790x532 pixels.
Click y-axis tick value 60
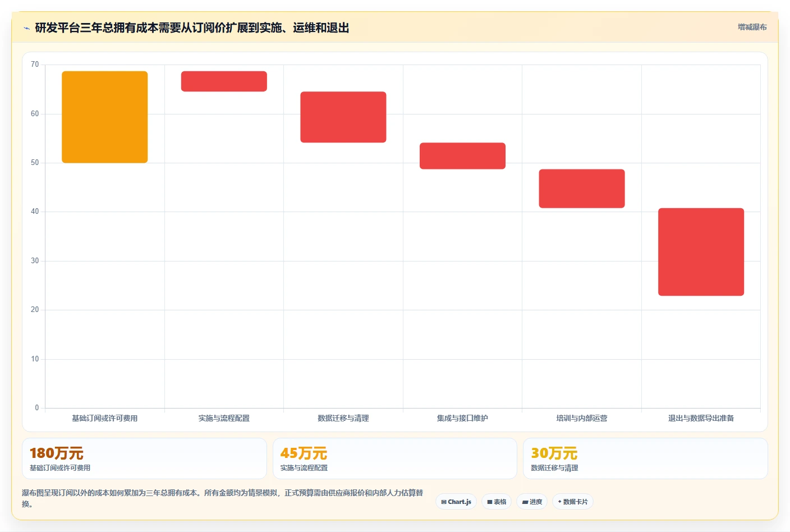coord(35,114)
